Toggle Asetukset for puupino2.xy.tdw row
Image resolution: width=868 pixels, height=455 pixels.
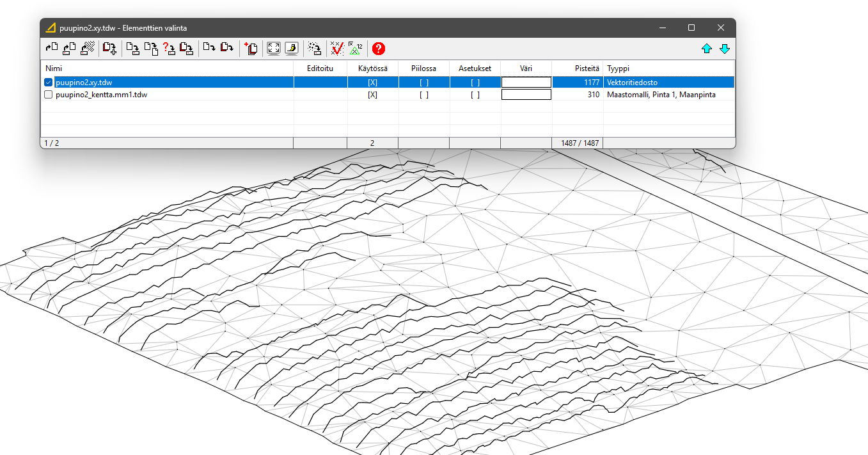(475, 83)
